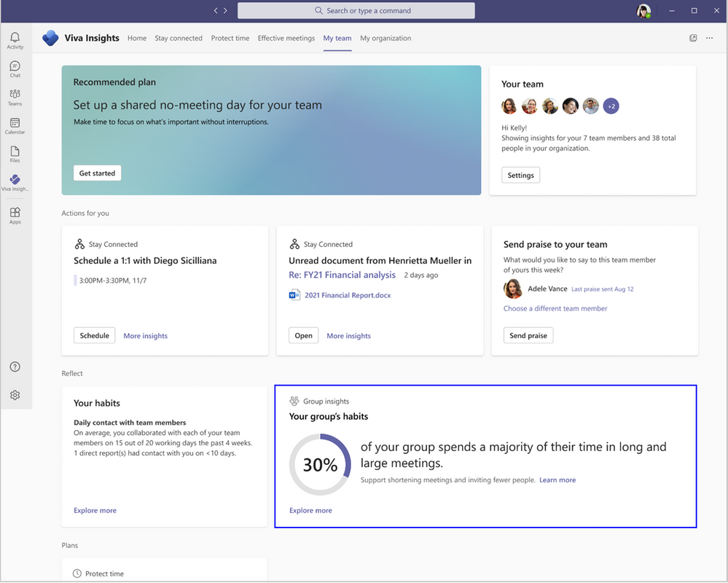This screenshot has height=583, width=728.
Task: Switch to the Stay connected tab
Action: coord(179,38)
